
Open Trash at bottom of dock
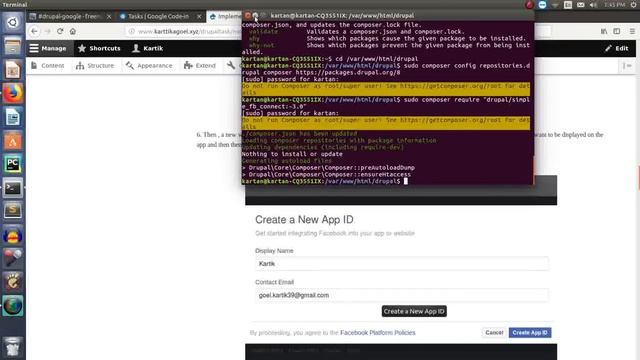click(x=13, y=347)
